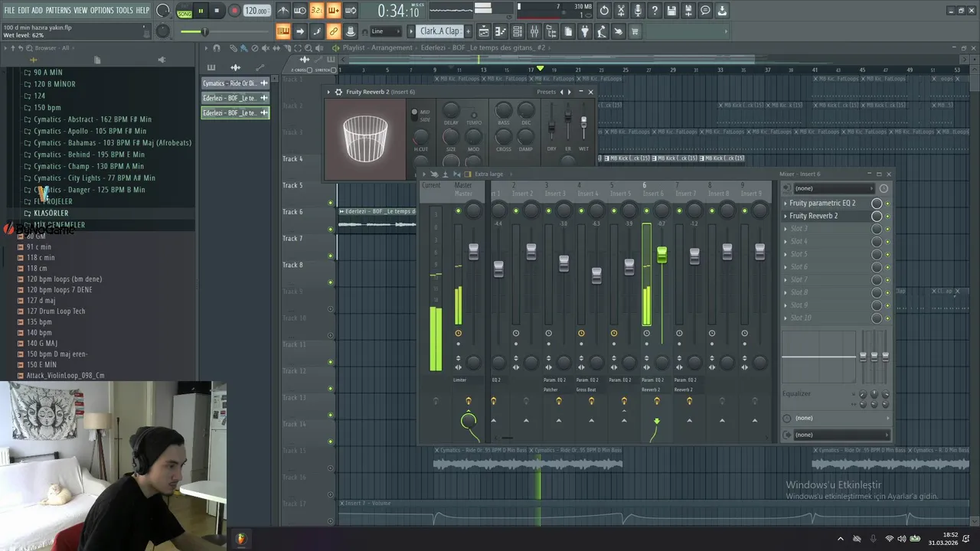Expand Fruity parametric EQ 2 slot arrow
This screenshot has height=551, width=980.
click(786, 204)
